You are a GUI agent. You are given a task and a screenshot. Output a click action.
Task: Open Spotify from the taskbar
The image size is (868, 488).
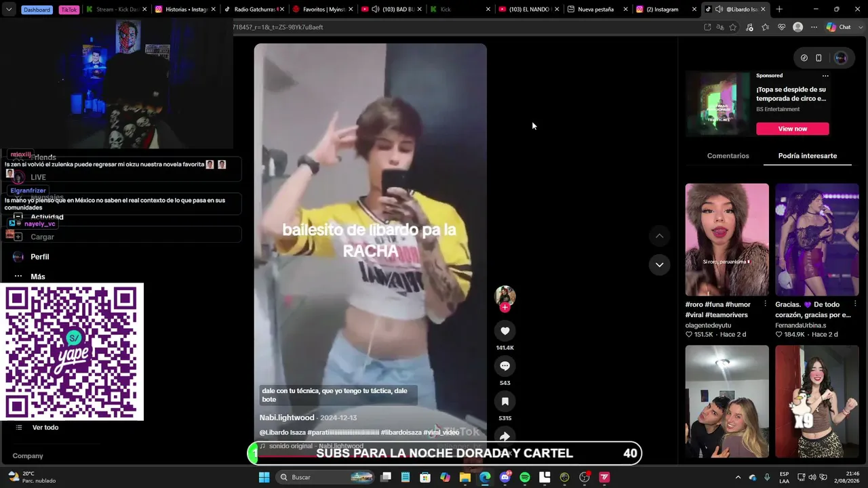click(x=525, y=477)
